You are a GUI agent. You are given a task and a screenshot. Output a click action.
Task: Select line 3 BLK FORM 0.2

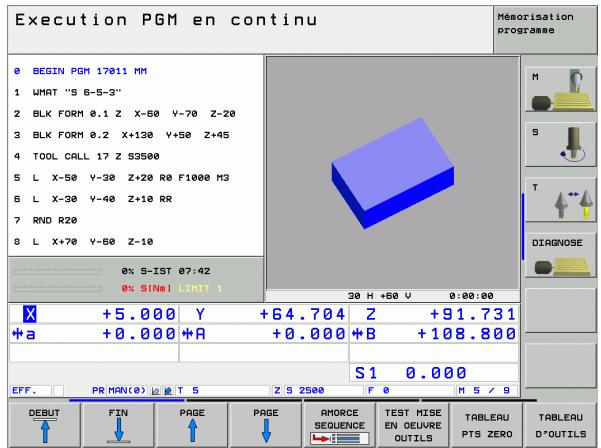coord(121,135)
